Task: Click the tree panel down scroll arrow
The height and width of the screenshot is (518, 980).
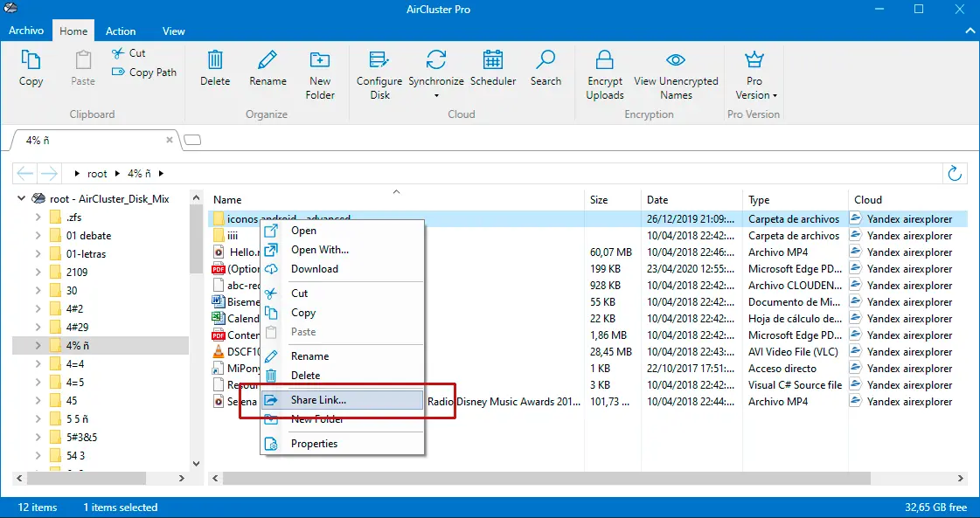Action: [x=196, y=464]
